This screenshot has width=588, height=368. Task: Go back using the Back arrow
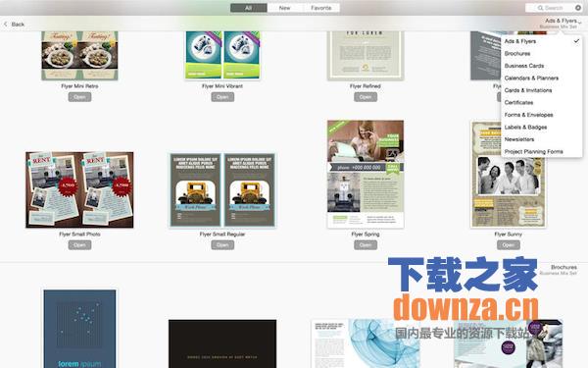tap(5, 24)
